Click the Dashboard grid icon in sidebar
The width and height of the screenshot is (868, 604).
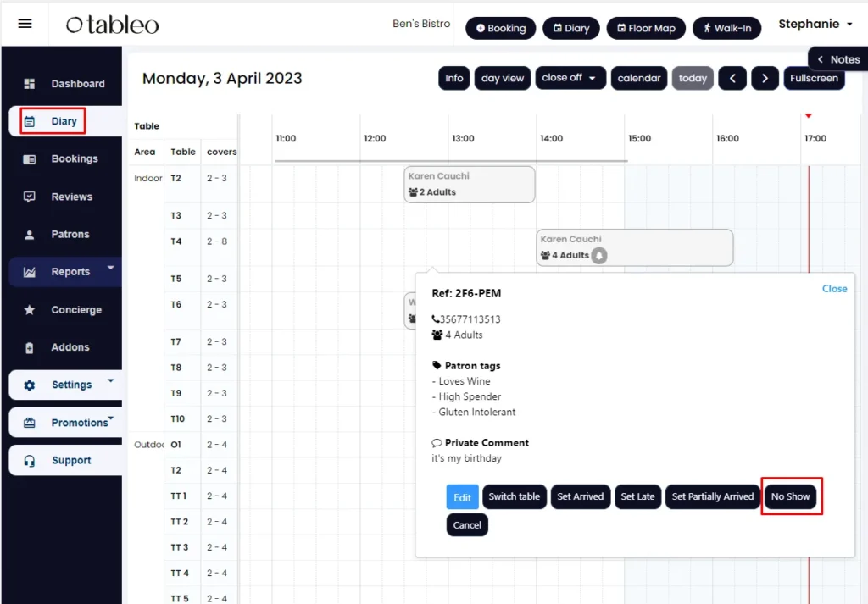(30, 84)
